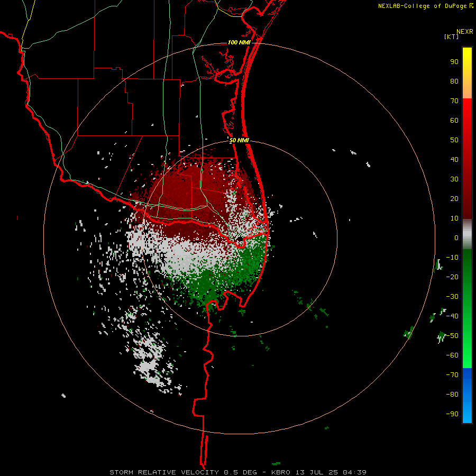
Task: Click the -20 knot scale label
Action: [452, 277]
